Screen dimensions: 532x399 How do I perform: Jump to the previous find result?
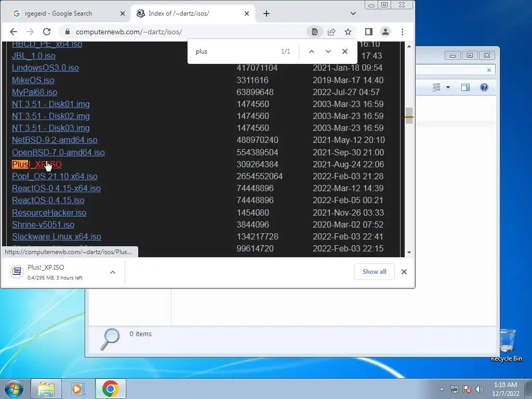pos(312,51)
